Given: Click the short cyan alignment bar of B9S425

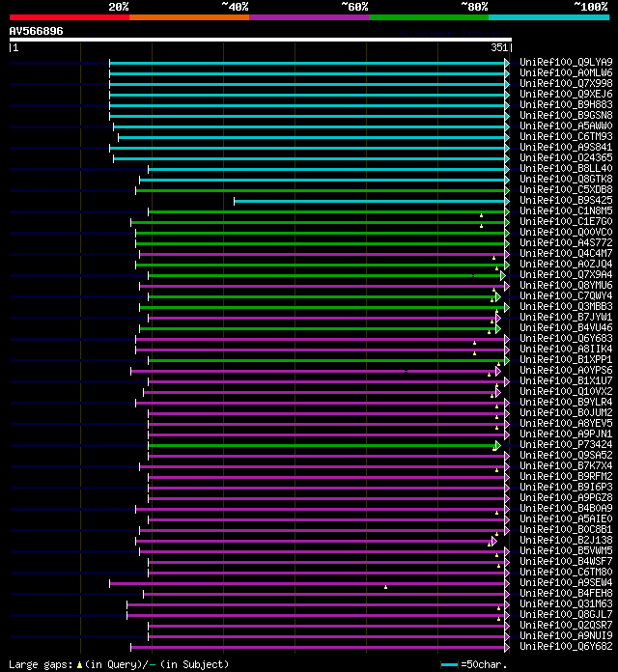Looking at the screenshot, I should coord(370,201).
